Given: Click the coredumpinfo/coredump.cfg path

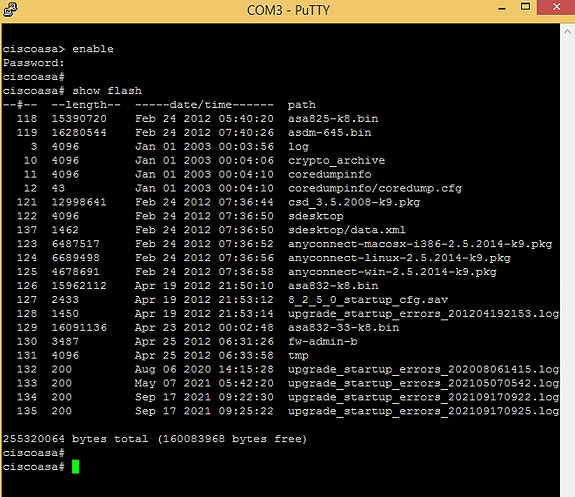Looking at the screenshot, I should pos(375,188).
